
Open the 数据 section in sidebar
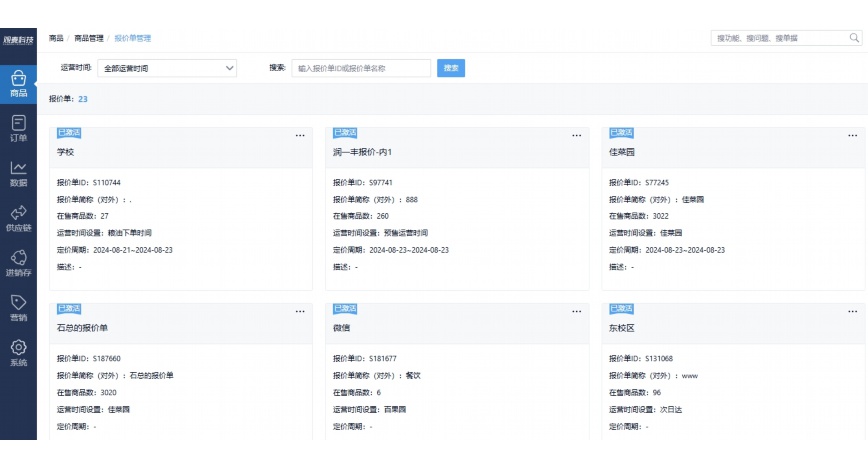pos(18,173)
